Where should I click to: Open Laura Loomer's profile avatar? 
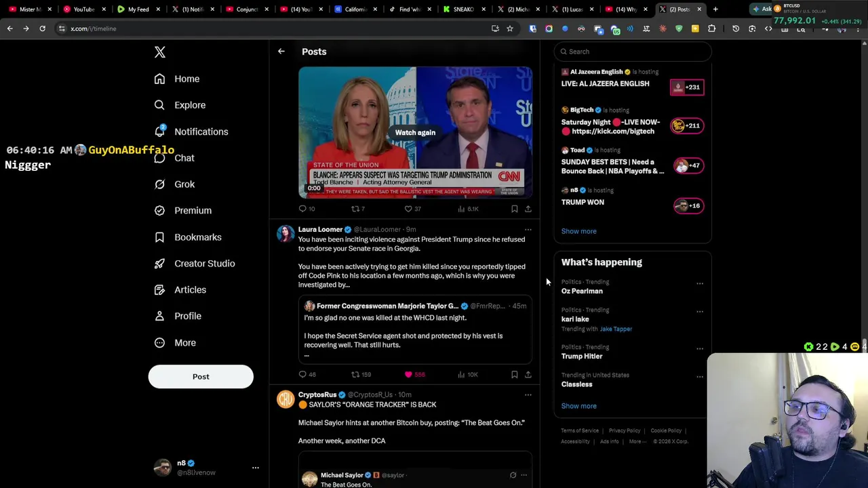(x=285, y=235)
